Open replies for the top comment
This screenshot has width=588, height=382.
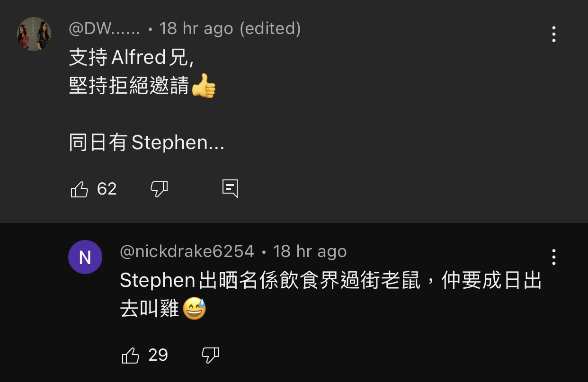[x=230, y=189]
